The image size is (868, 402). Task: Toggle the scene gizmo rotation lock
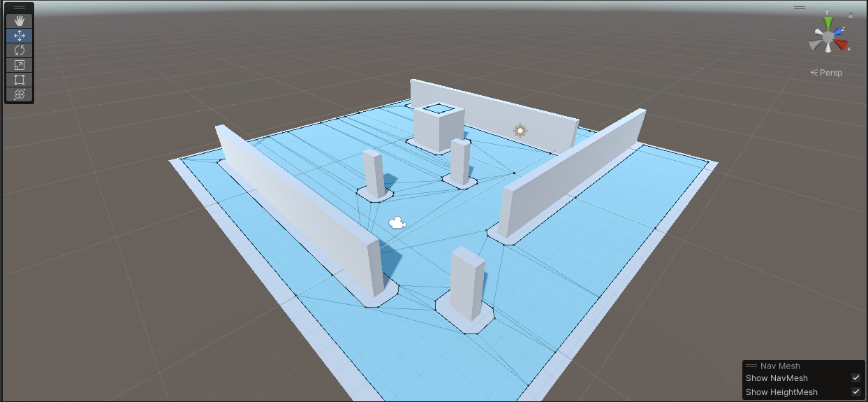click(850, 15)
